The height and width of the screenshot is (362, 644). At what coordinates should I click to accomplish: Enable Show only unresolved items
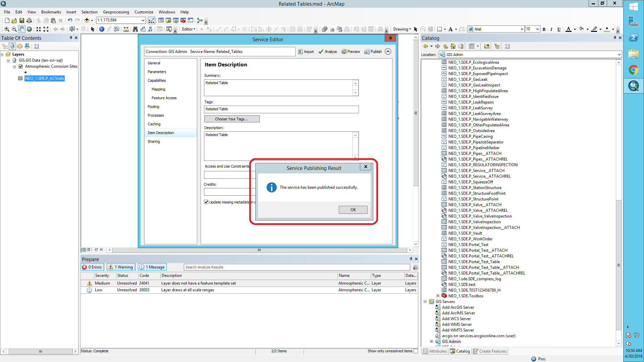point(416,351)
